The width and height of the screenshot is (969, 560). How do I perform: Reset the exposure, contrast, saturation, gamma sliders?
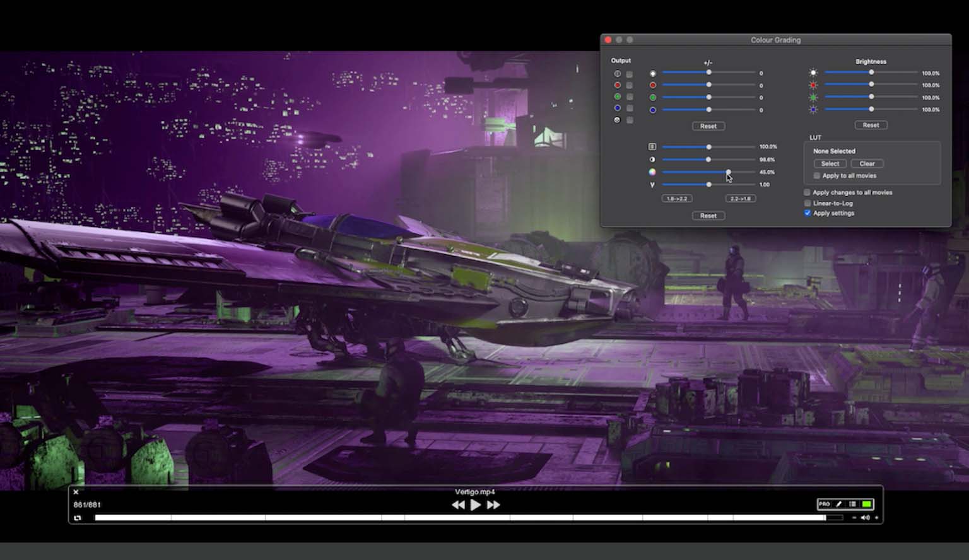click(x=708, y=216)
